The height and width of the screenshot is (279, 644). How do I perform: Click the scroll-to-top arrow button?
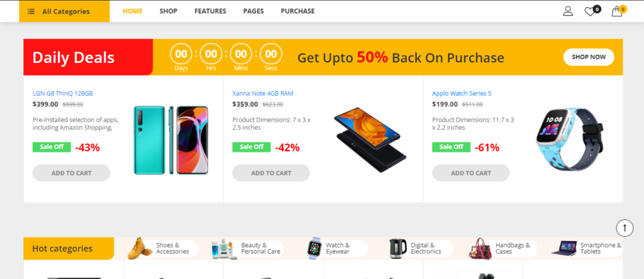[x=624, y=227]
